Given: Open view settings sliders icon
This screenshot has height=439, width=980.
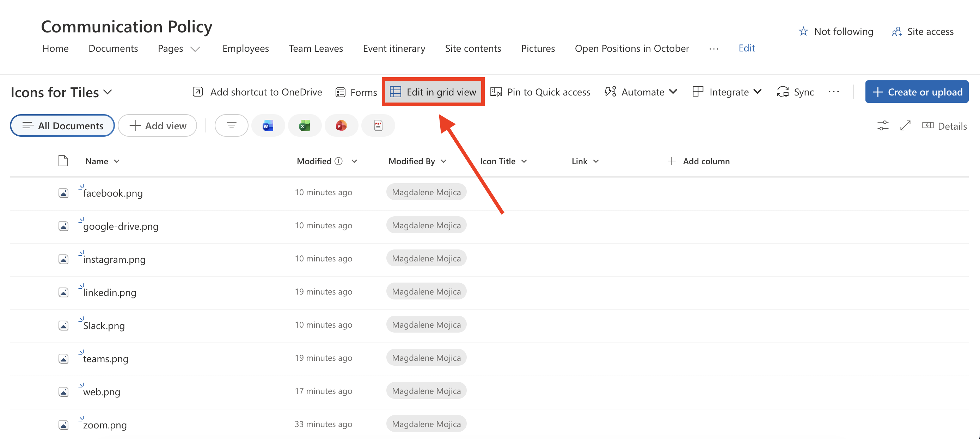Looking at the screenshot, I should 883,126.
